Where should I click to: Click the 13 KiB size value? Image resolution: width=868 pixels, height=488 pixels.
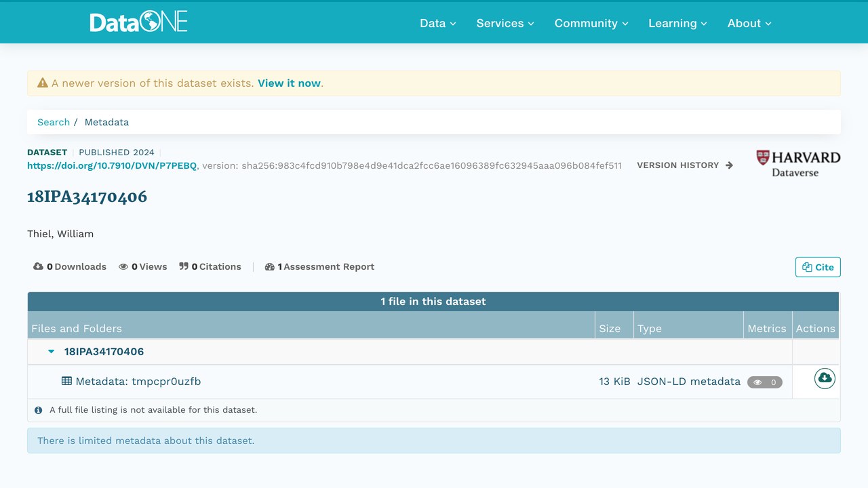click(614, 382)
